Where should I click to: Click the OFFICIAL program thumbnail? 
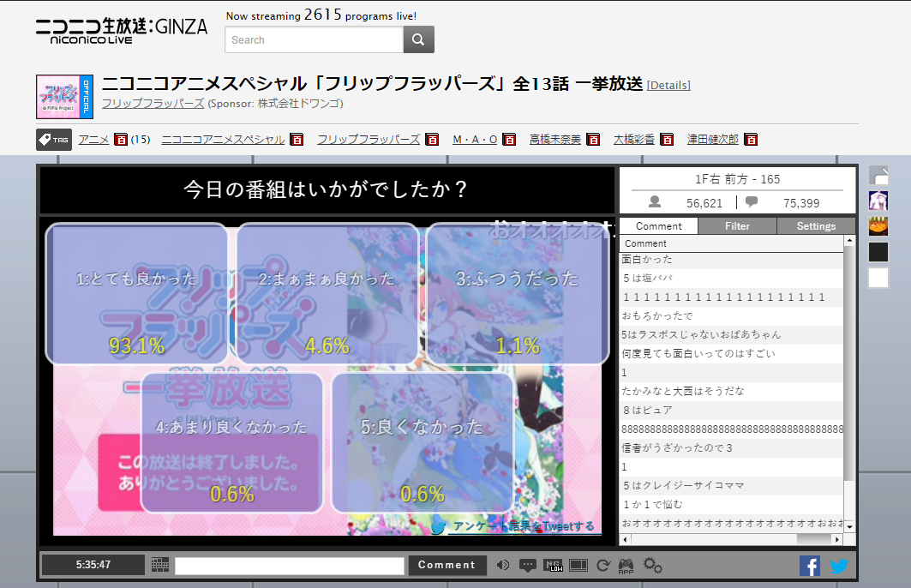64,97
